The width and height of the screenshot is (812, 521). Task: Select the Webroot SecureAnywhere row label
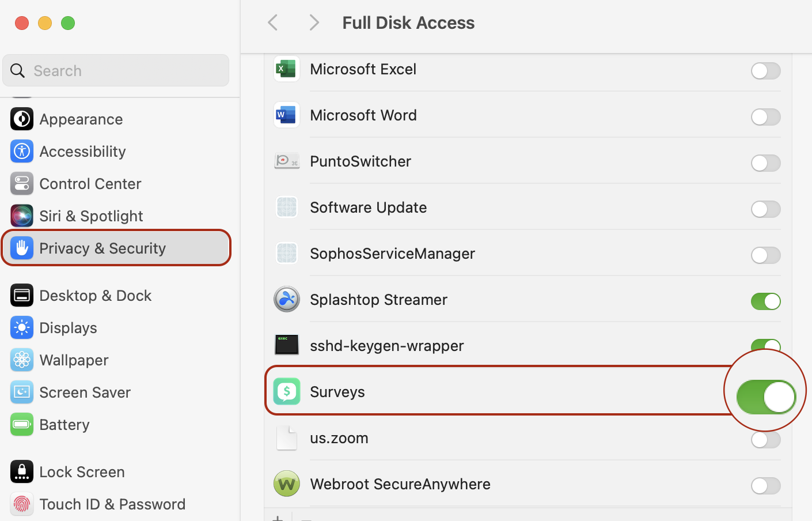click(400, 484)
